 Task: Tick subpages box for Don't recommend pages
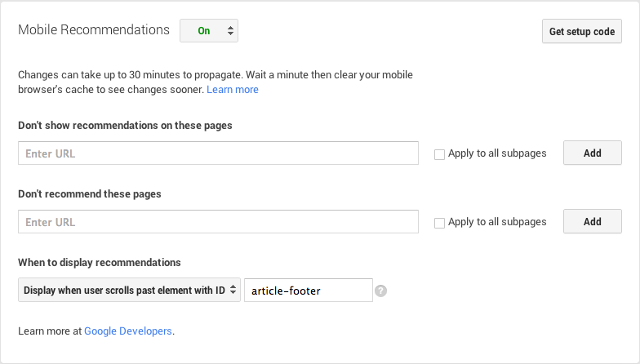coord(440,223)
